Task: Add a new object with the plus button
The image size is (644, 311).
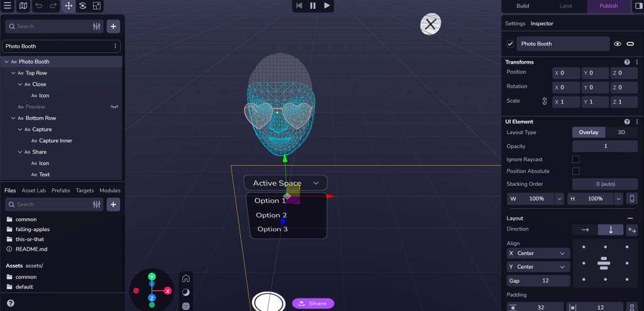Action: tap(113, 26)
